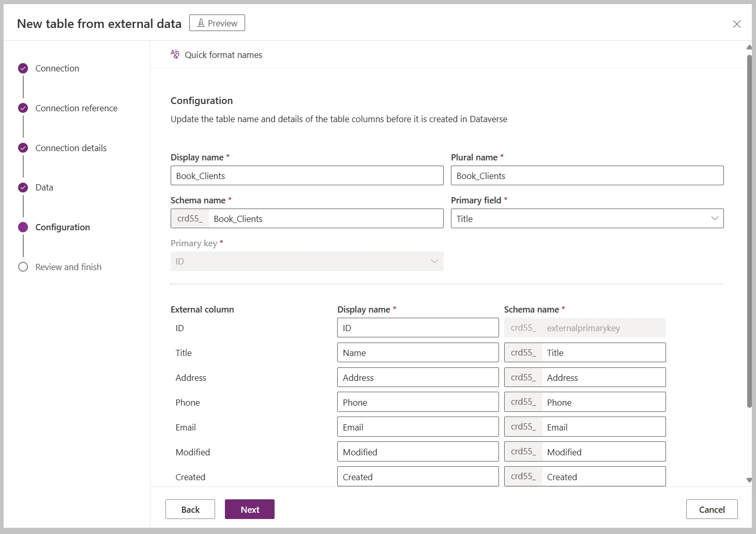Click the Review and finish step circle
Image resolution: width=756 pixels, height=534 pixels.
23,267
